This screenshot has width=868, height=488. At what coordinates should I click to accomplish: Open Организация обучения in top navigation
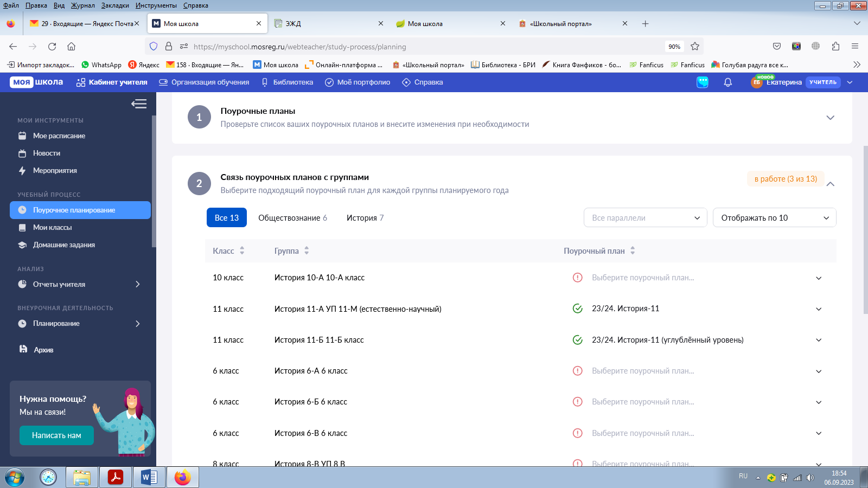pyautogui.click(x=204, y=82)
